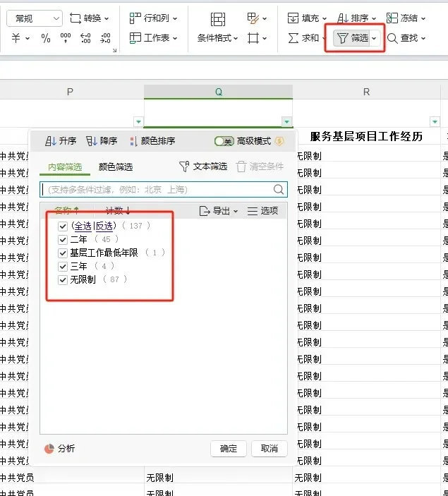
Task: Decrease decimal places icon
Action: [x=105, y=38]
